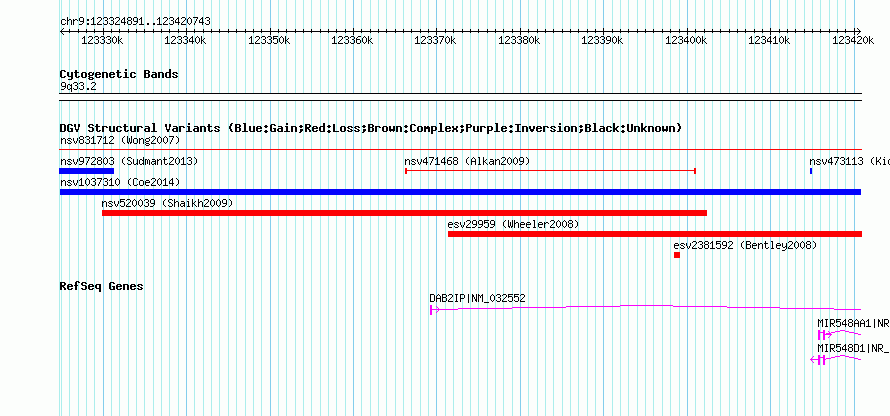Click the chr9:123324891..123420743 coordinate label
This screenshot has width=890, height=416.
(x=135, y=22)
